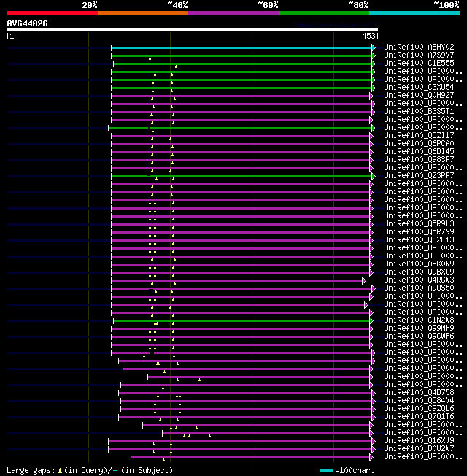Click the cyan arrowhead ending the UniRef100_A8HY02 alignment
This screenshot has height=476, width=467.
pos(374,47)
